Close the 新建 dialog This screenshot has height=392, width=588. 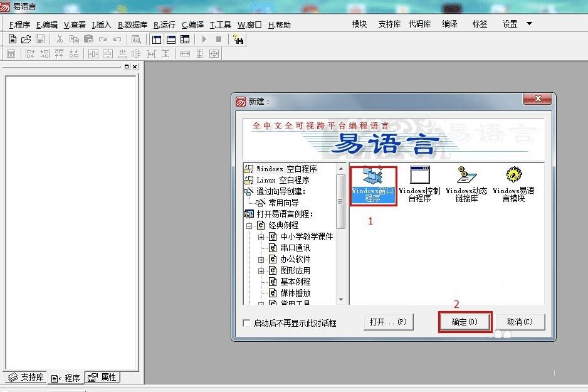537,98
